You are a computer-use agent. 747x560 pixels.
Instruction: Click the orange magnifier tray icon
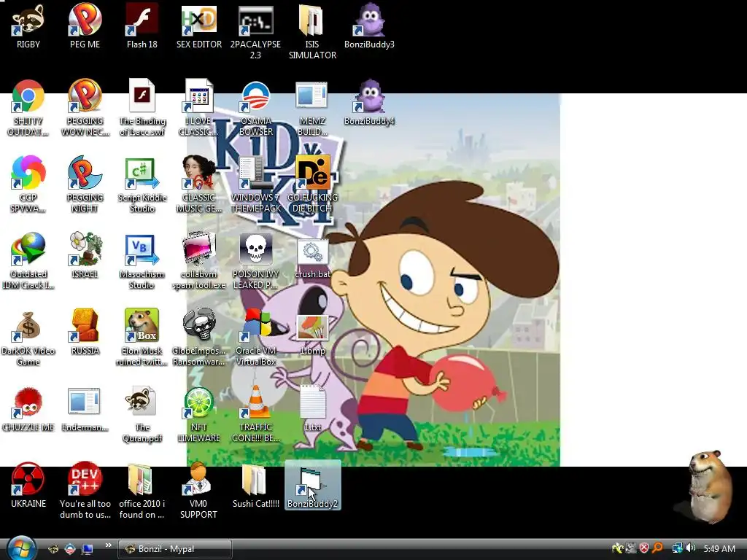click(658, 548)
